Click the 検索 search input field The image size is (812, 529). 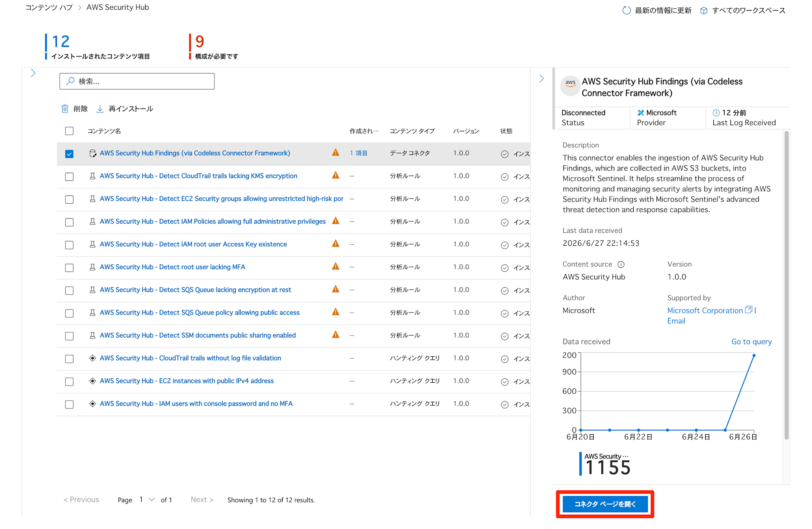click(x=137, y=81)
